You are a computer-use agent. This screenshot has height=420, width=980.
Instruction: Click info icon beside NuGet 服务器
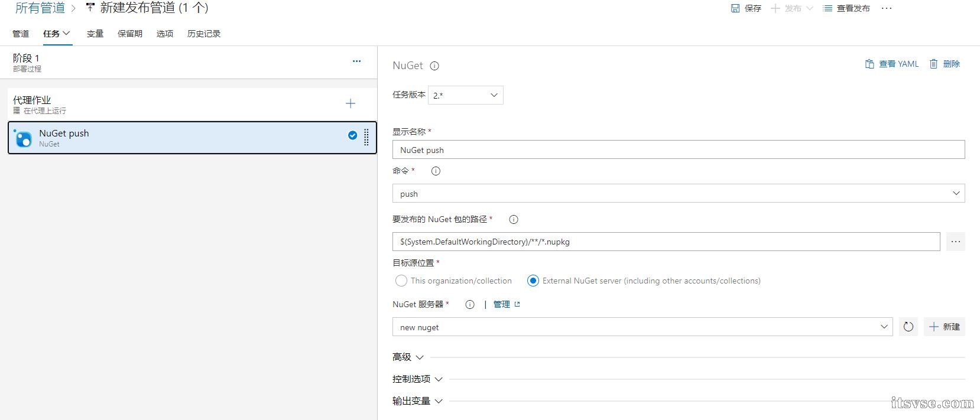tap(470, 305)
